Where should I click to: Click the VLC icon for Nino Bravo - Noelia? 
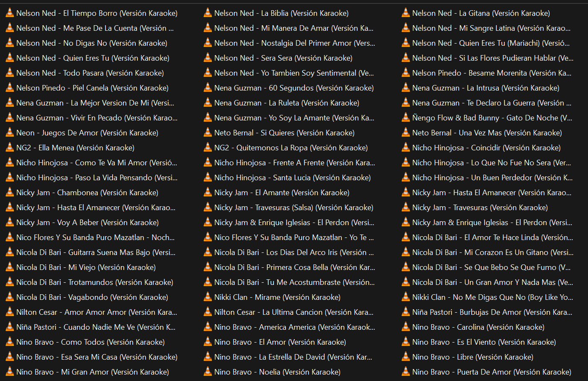click(x=208, y=372)
